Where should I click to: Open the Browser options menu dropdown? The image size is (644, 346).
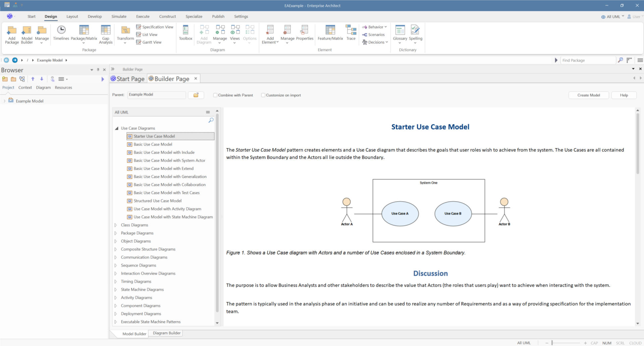pos(63,79)
